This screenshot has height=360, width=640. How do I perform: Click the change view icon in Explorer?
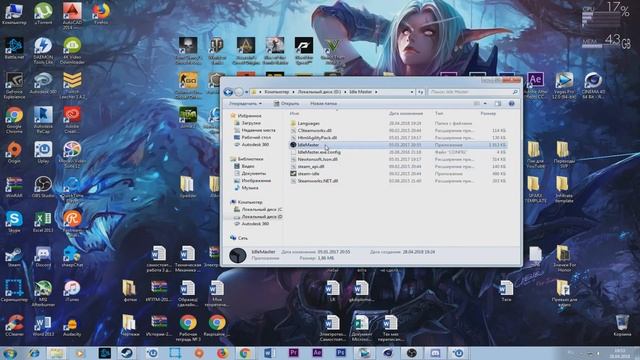tap(476, 104)
